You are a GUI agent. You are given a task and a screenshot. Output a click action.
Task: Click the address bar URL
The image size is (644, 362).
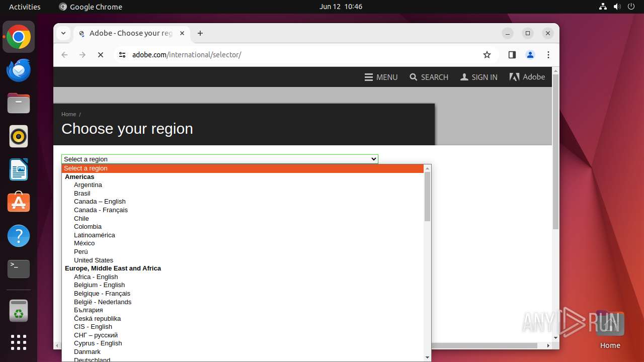(x=187, y=55)
